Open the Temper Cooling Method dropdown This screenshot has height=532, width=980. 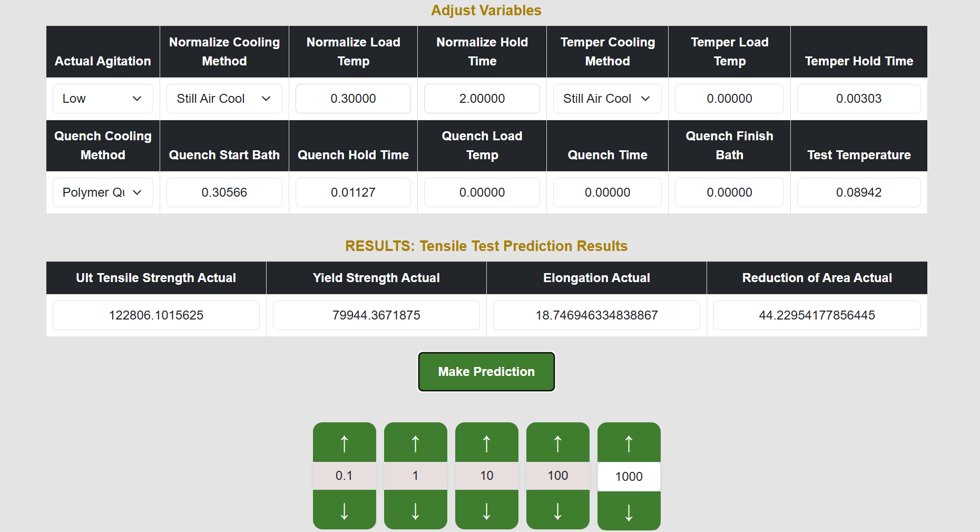click(x=607, y=99)
